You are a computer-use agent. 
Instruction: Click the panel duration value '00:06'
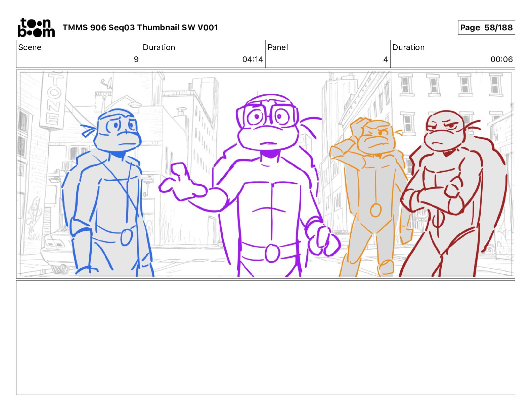501,59
